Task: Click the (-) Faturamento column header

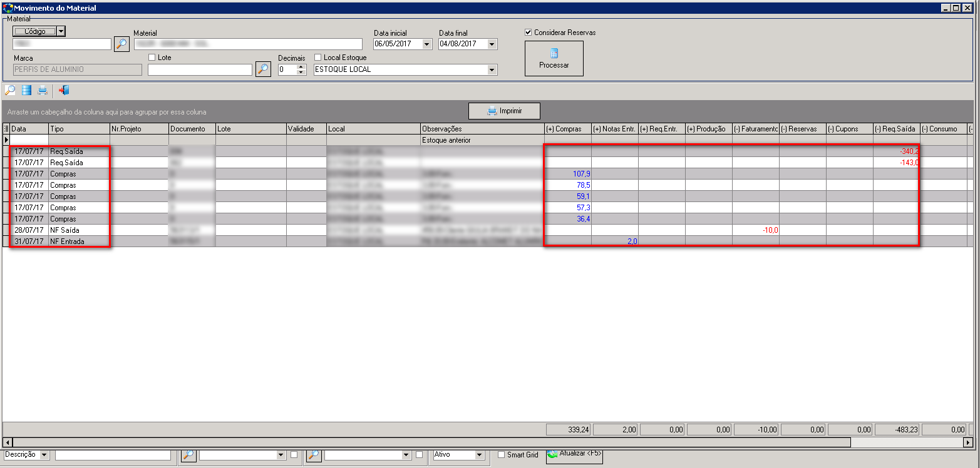Action: tap(755, 129)
